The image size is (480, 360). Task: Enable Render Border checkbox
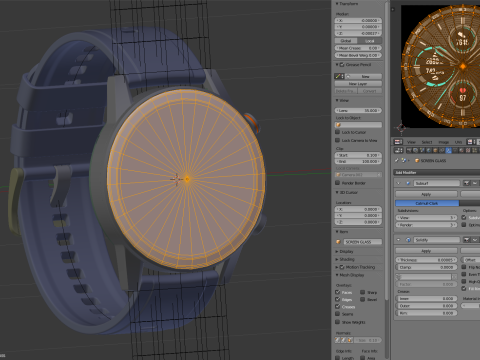337,183
